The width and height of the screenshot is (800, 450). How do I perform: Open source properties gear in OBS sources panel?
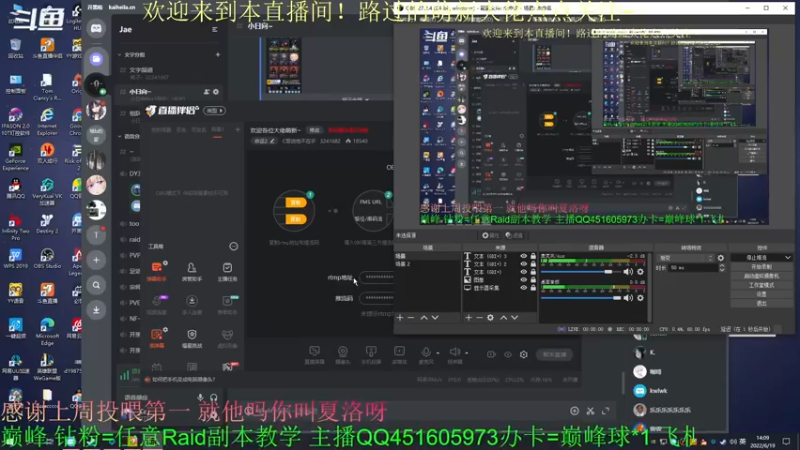click(490, 317)
